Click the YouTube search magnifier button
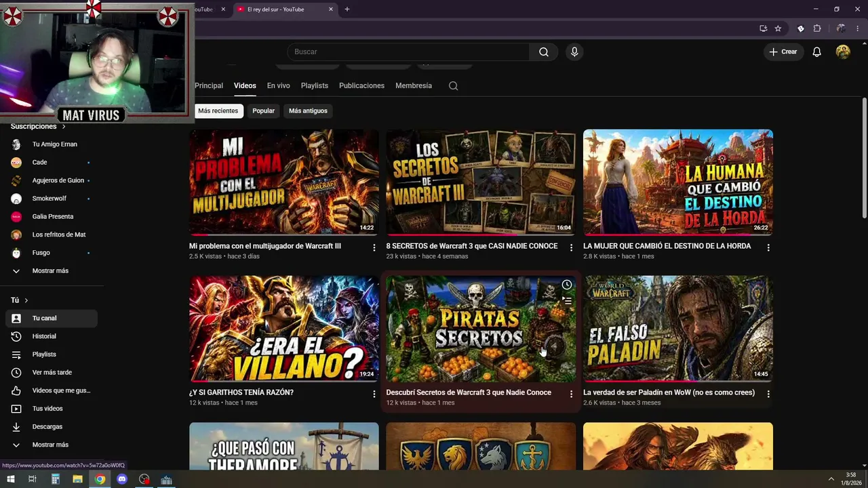Viewport: 868px width, 488px height. point(544,52)
